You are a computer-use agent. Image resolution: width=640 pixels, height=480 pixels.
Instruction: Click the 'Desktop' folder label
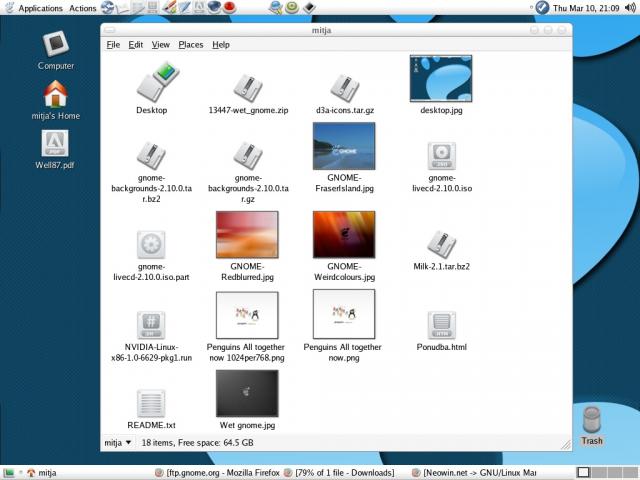pyautogui.click(x=151, y=110)
